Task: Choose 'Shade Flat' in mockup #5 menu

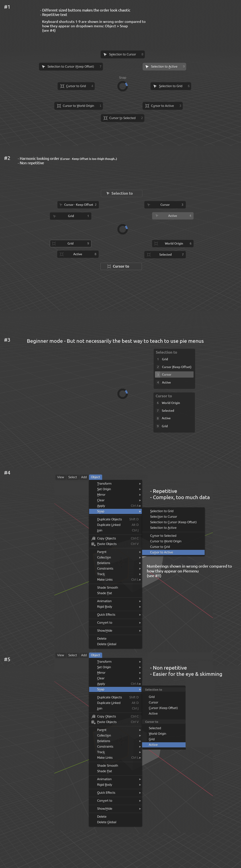Action: [x=115, y=771]
